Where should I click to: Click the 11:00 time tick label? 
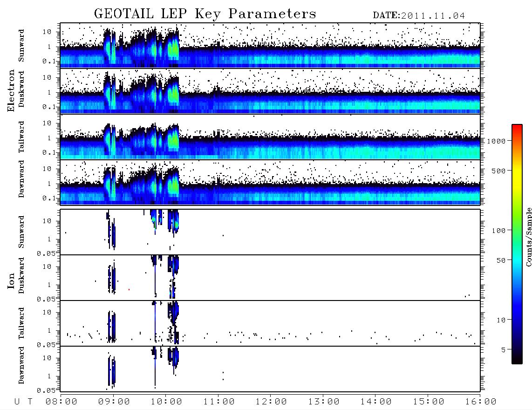[219, 402]
